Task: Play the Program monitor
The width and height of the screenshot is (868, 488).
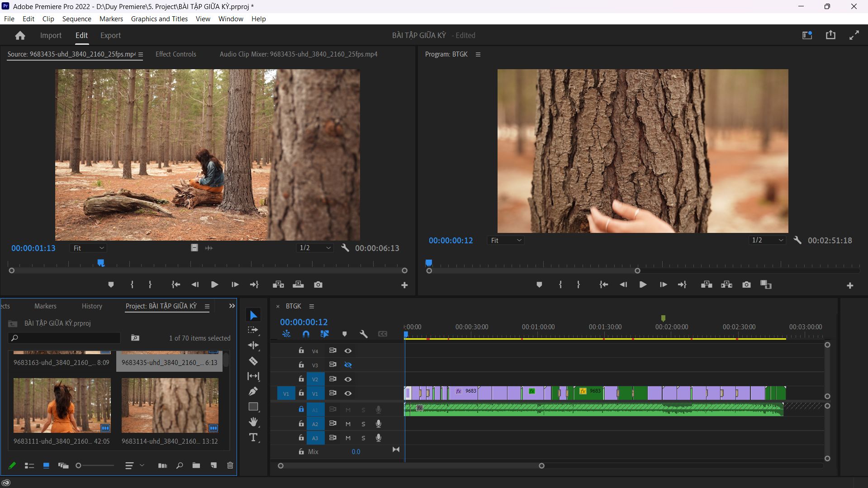Action: [642, 284]
